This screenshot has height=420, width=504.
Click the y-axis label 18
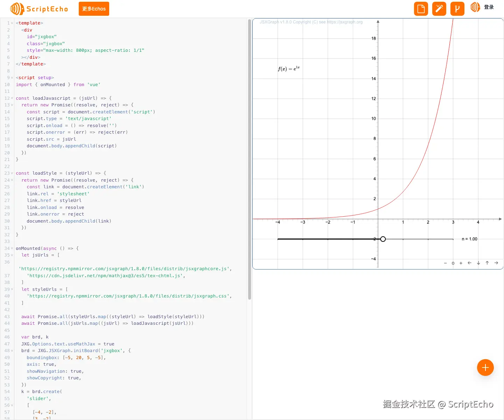pyautogui.click(x=373, y=38)
